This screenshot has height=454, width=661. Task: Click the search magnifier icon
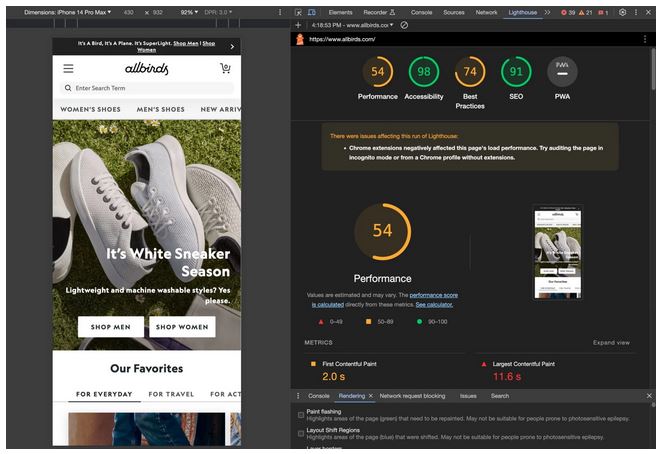tap(68, 88)
